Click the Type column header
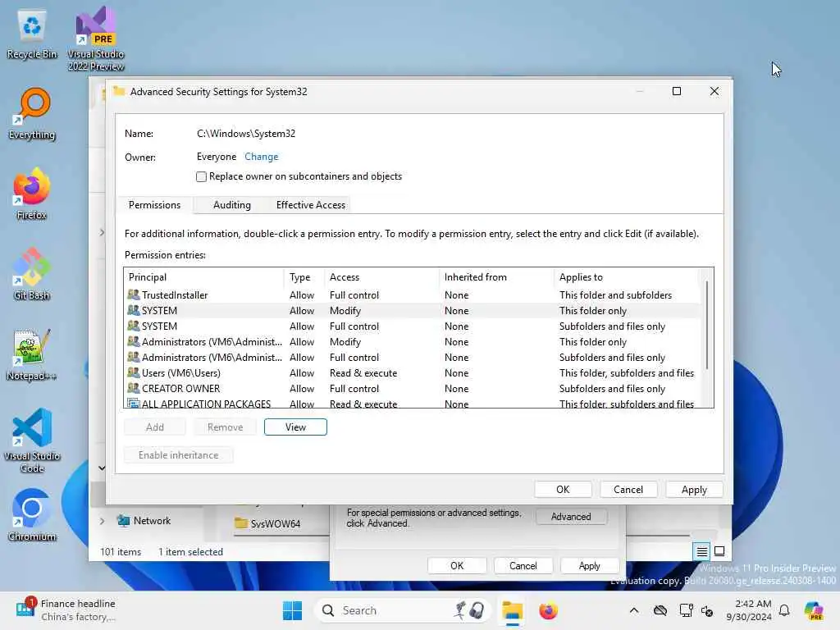 [304, 277]
